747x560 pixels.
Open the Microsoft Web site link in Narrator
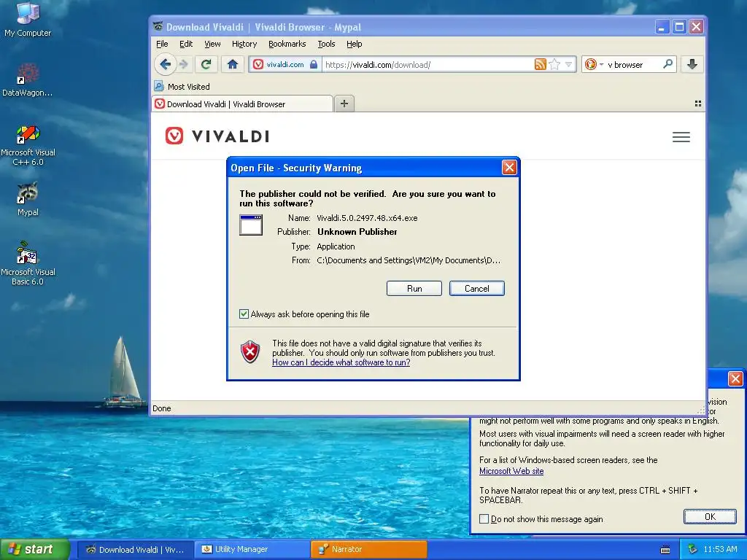511,471
